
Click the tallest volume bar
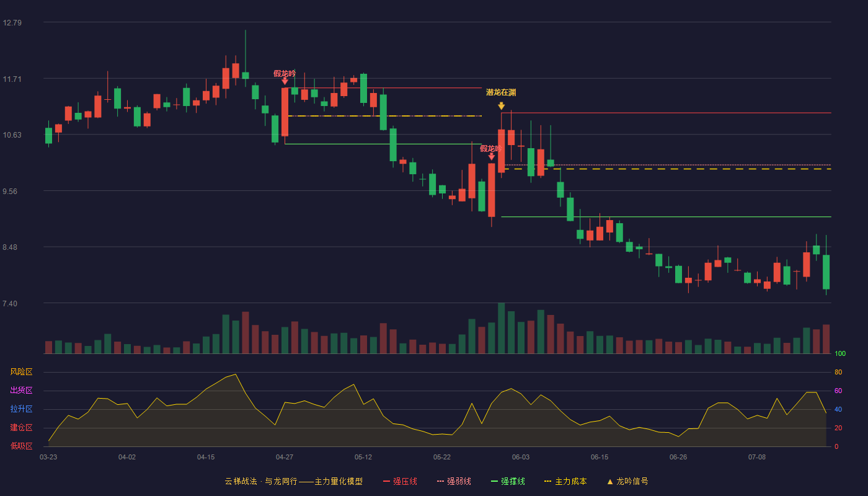tap(501, 328)
